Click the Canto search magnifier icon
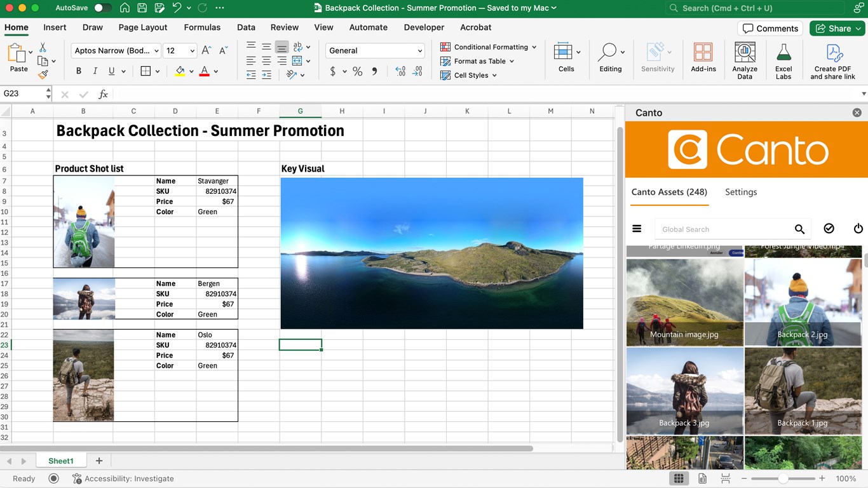The image size is (868, 488). [799, 229]
